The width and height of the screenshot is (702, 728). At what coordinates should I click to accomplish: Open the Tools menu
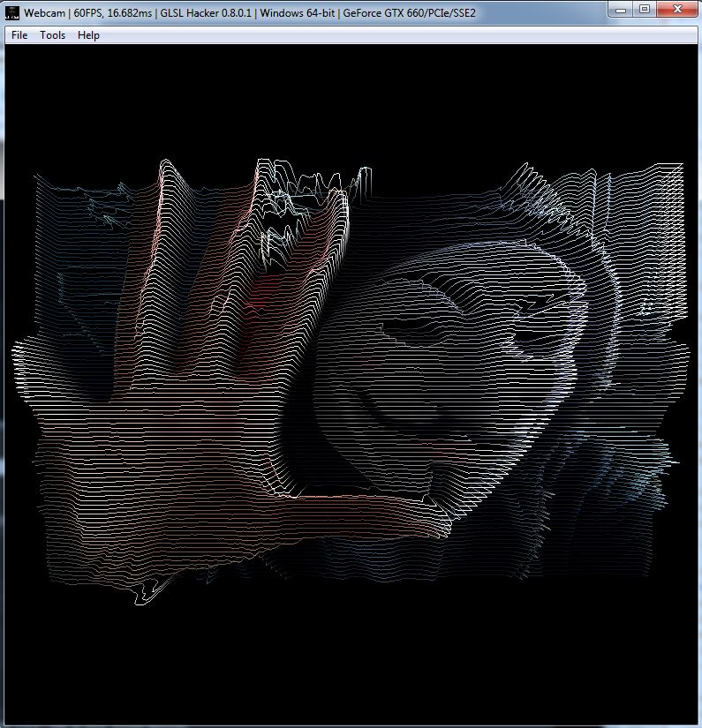pyautogui.click(x=52, y=35)
